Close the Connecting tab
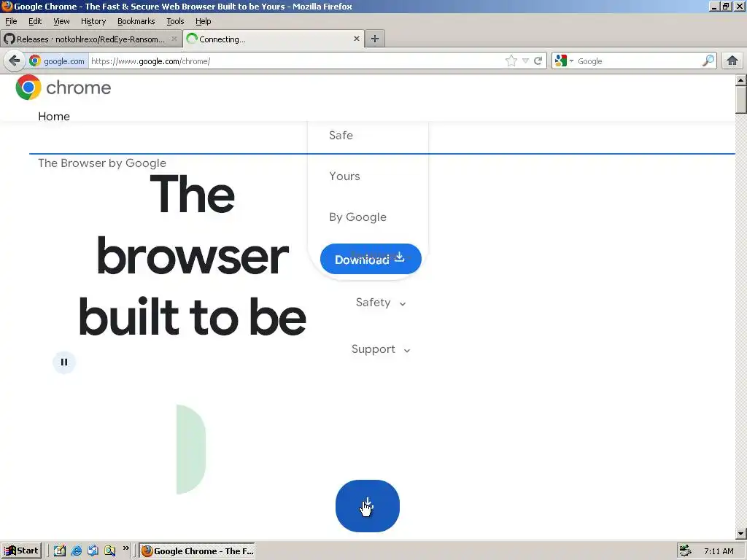This screenshot has height=560, width=747. click(356, 39)
